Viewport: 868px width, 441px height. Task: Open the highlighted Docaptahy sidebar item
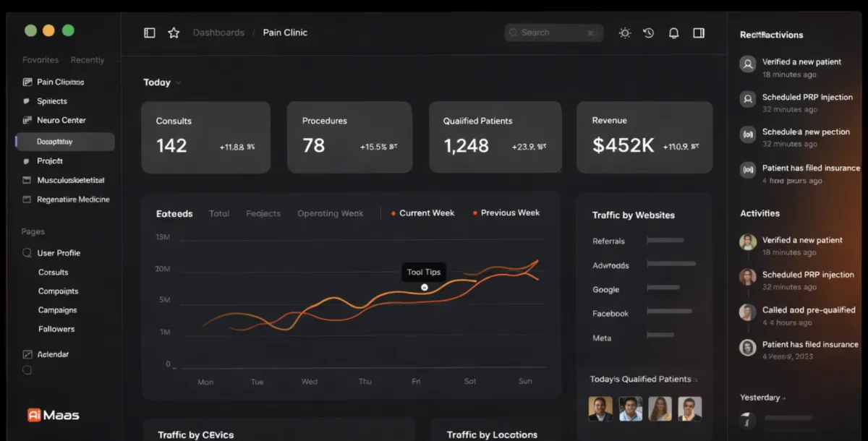pos(64,142)
